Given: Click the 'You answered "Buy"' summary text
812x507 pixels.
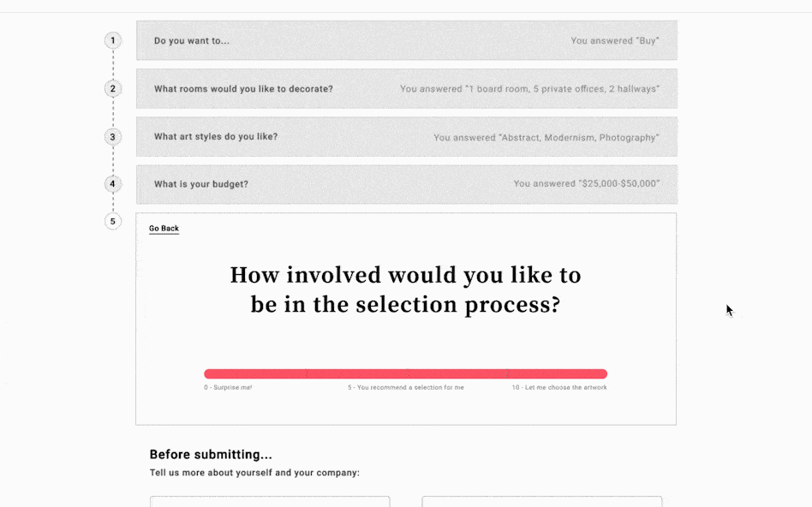Looking at the screenshot, I should click(x=615, y=40).
